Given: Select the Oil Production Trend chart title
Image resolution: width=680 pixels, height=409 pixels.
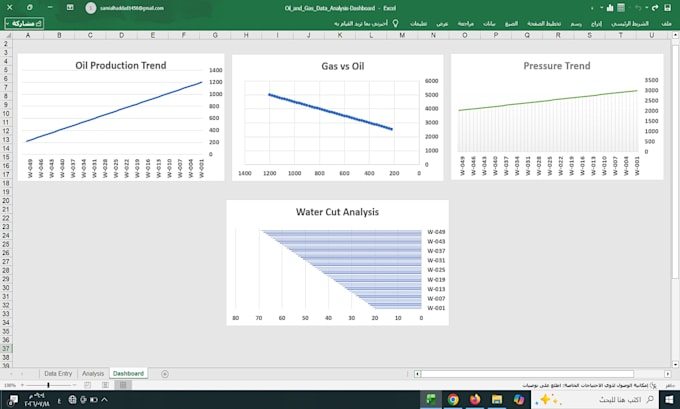Looking at the screenshot, I should click(121, 65).
